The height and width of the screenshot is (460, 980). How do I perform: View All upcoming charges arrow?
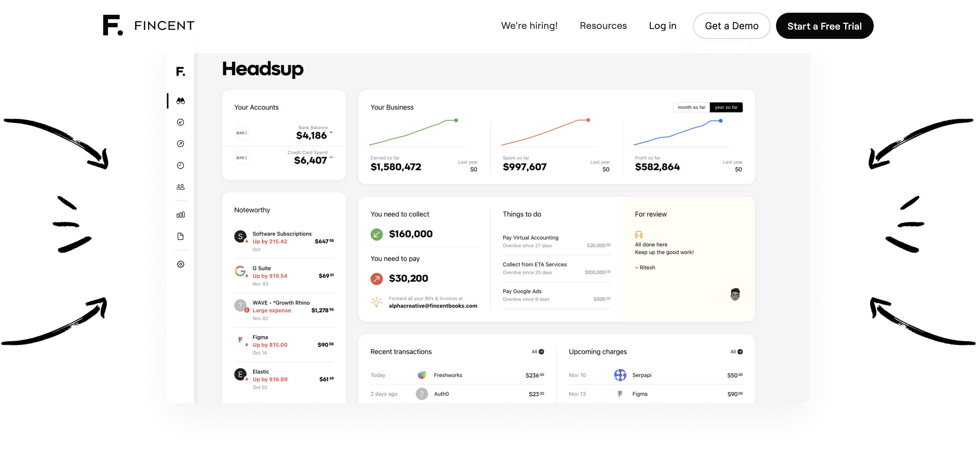pyautogui.click(x=740, y=352)
